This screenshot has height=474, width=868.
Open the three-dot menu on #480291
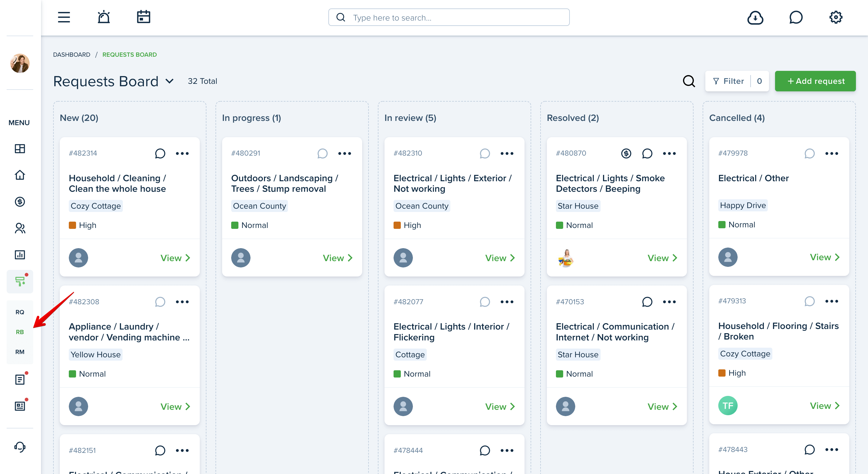point(345,153)
